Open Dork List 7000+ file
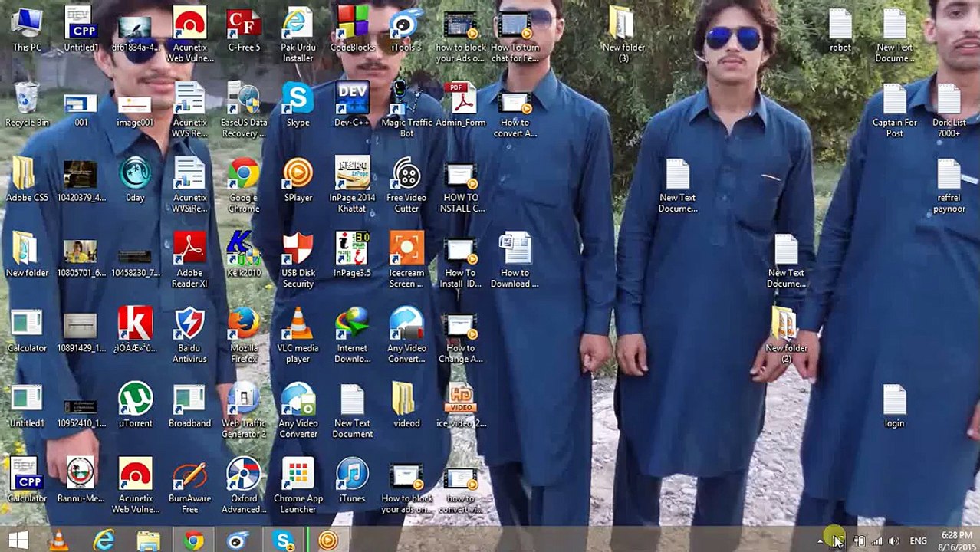Screen dimensions: 980x552 [949, 111]
